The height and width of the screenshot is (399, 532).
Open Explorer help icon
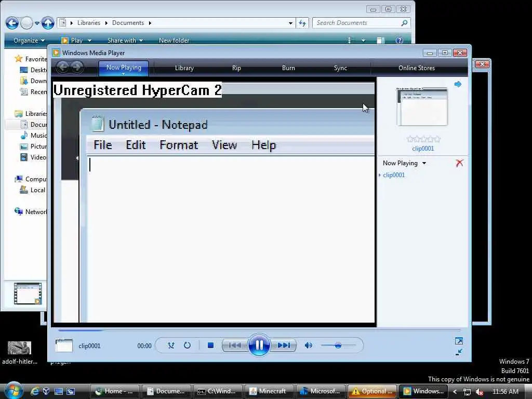click(400, 41)
